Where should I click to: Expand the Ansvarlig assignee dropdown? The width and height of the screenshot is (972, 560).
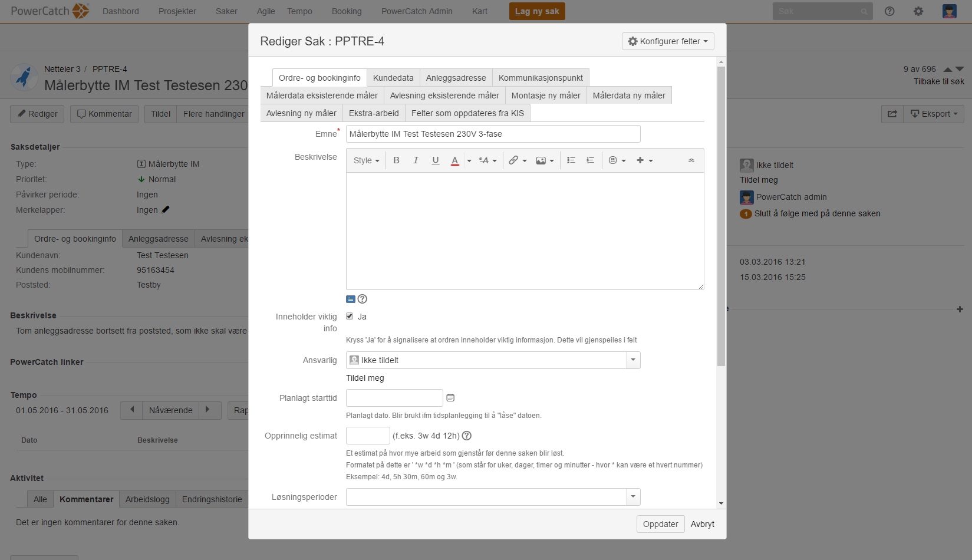tap(633, 360)
